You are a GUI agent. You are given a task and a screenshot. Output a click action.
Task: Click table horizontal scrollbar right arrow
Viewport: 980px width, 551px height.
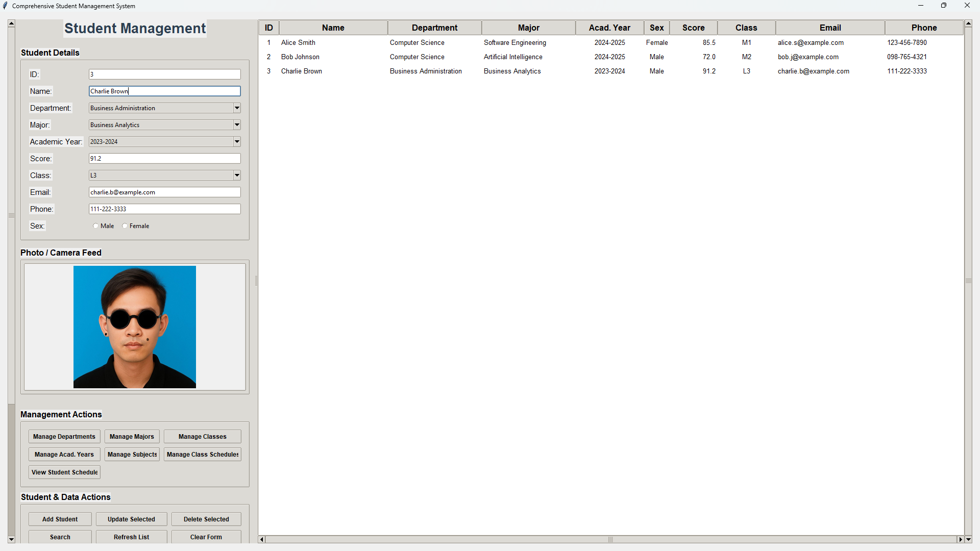(960, 539)
